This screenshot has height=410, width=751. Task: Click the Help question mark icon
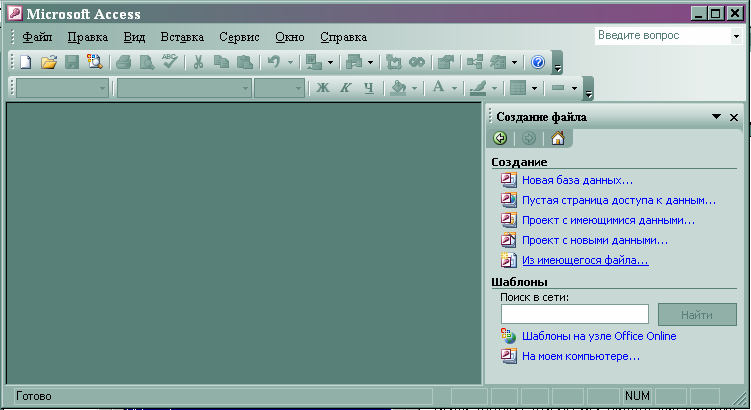(x=538, y=62)
